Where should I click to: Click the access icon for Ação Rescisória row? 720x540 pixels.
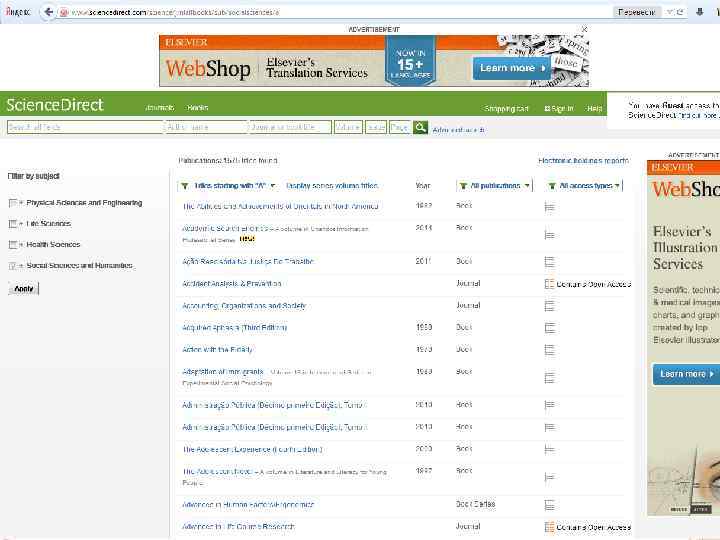coord(549,262)
